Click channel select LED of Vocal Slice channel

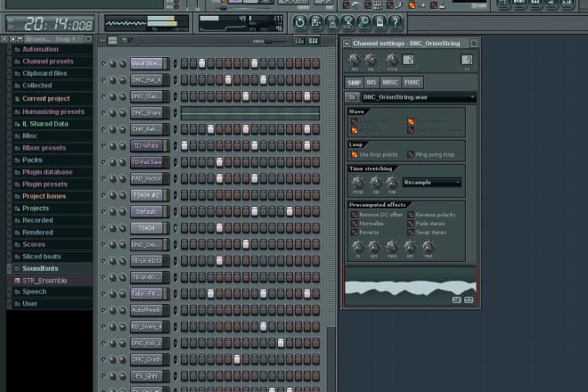[x=176, y=63]
